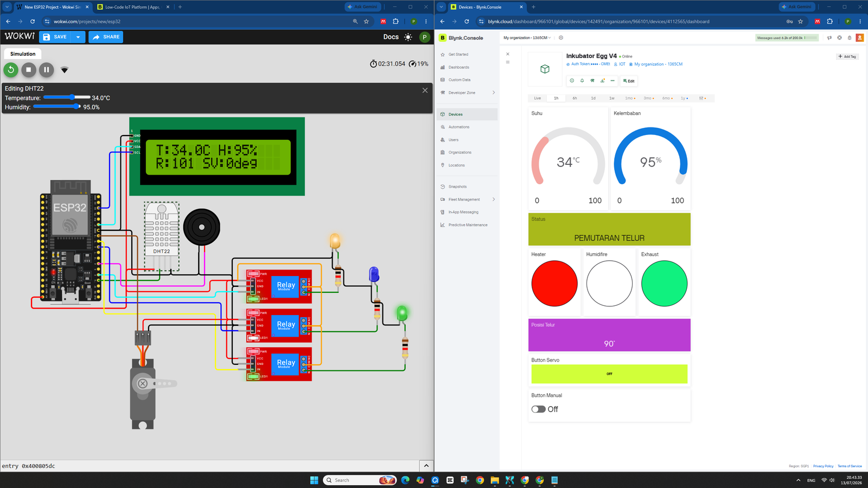Adjust the DHT22 Temperature slider

point(67,97)
